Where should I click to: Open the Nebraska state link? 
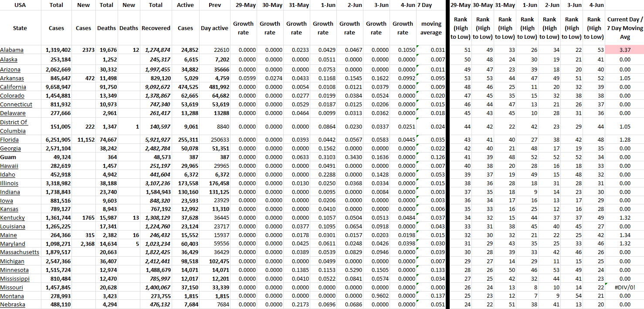[x=13, y=305]
